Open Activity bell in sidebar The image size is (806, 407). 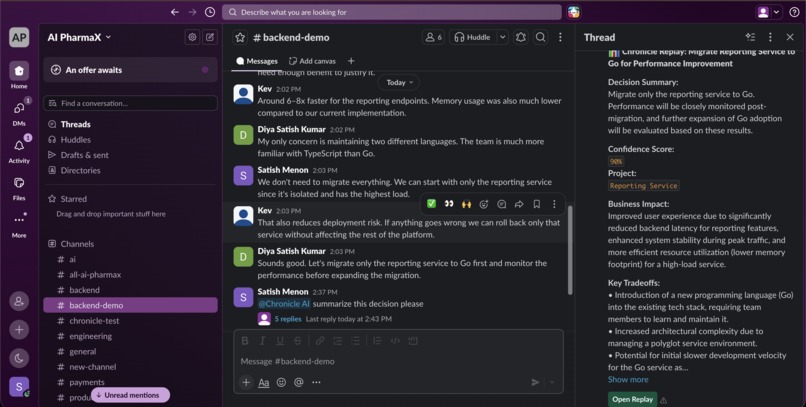click(x=19, y=146)
